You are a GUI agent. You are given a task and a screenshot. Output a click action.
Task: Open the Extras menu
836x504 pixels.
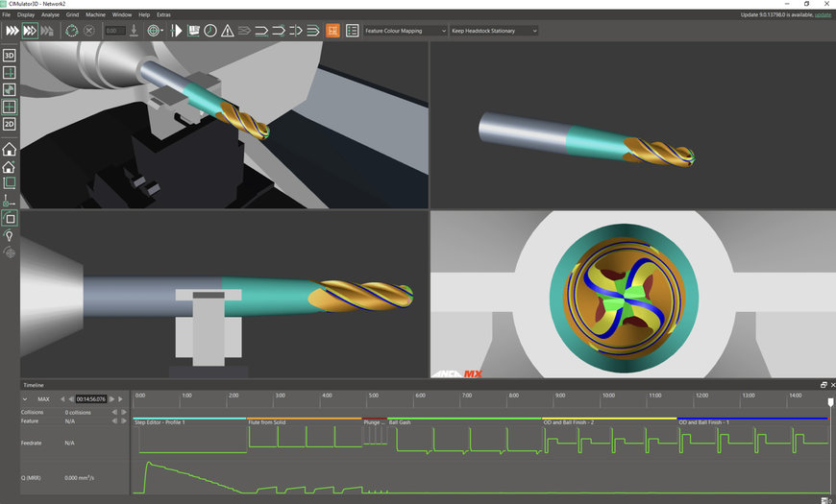point(163,15)
